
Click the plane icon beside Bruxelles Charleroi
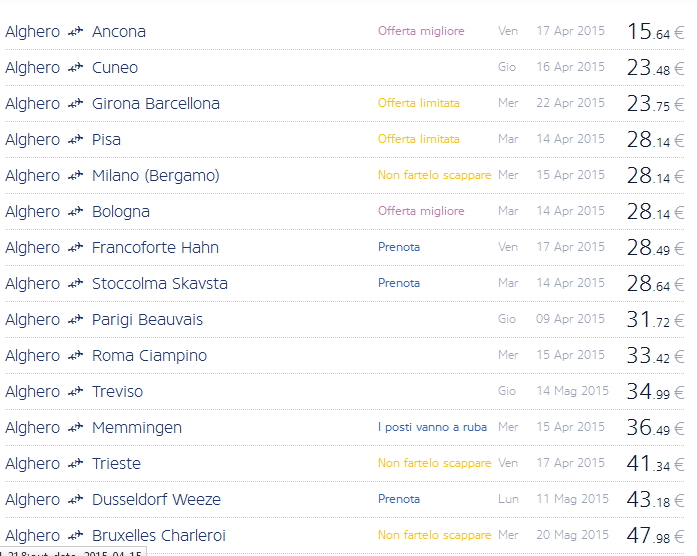76,536
